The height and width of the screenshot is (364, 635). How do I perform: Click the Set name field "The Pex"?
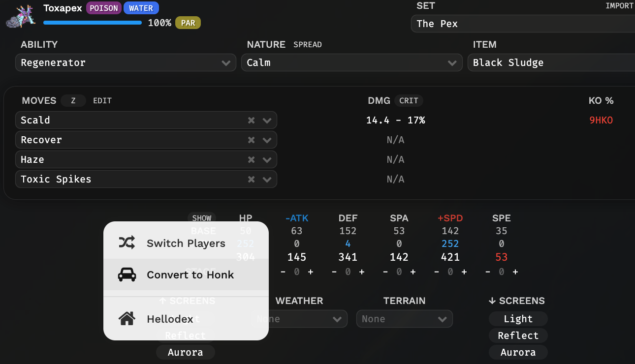(x=522, y=24)
